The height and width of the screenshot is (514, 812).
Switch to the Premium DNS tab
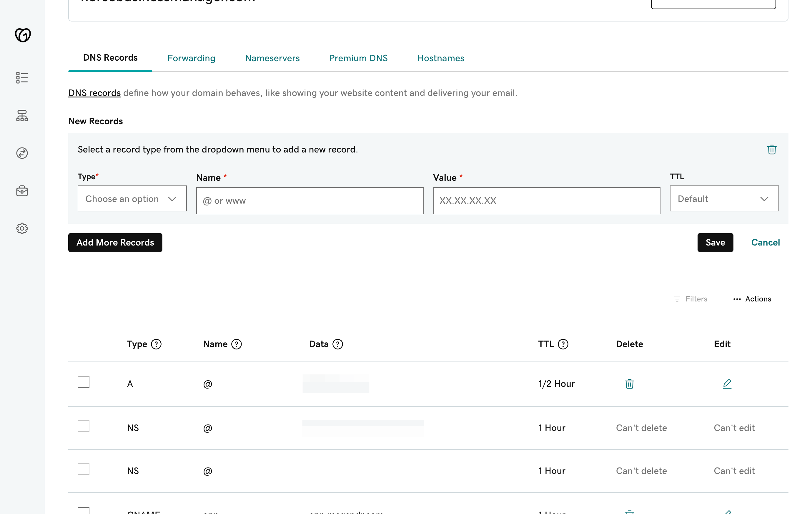pos(358,58)
